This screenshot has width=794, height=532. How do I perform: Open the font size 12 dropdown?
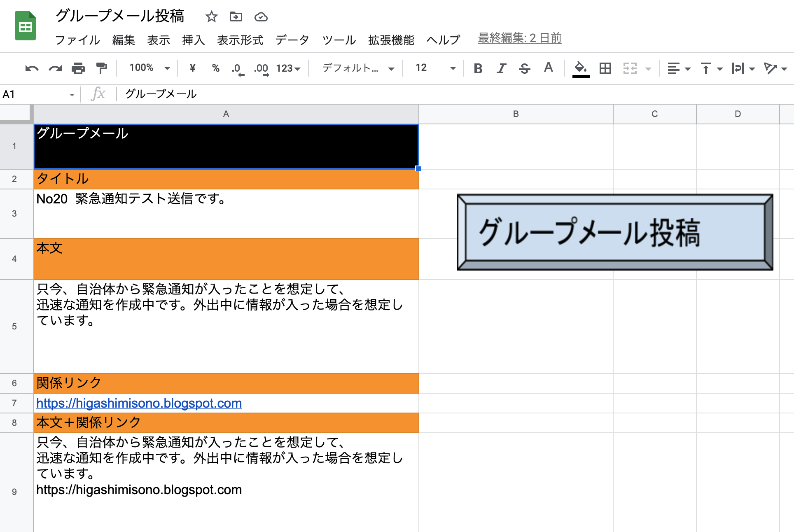(435, 68)
